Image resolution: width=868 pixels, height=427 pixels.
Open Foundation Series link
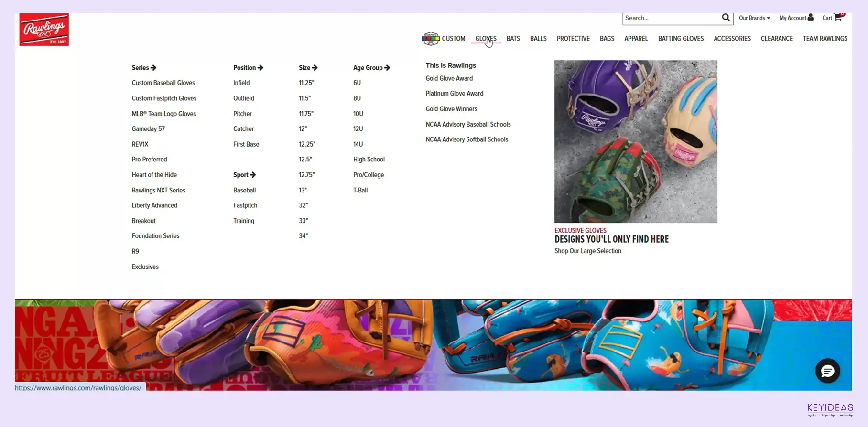155,236
